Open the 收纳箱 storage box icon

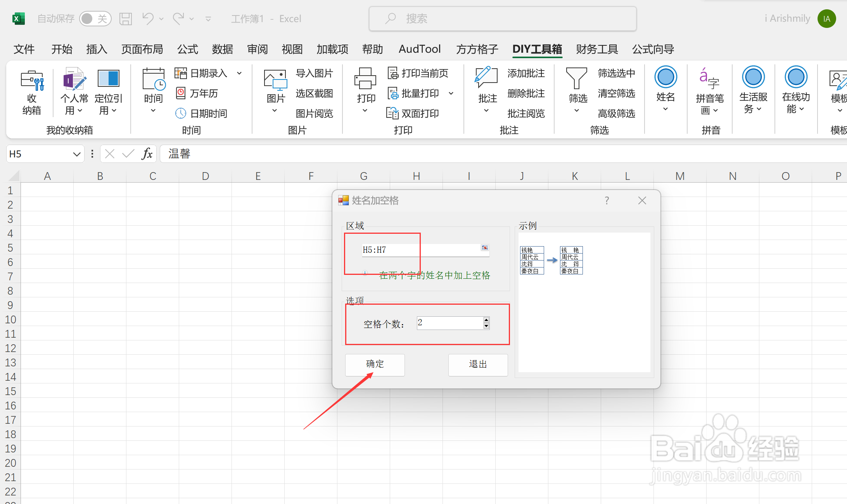(32, 81)
